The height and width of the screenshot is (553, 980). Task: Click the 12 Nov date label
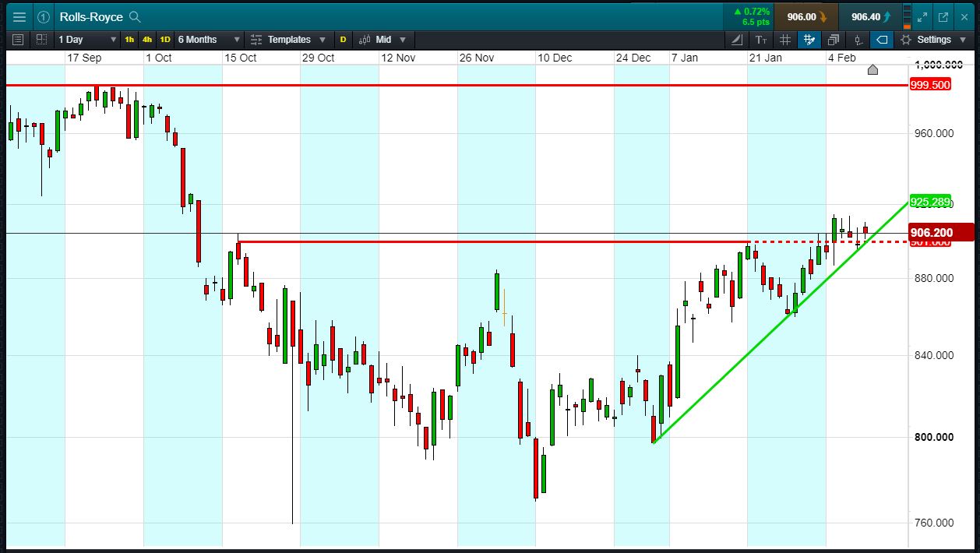coord(398,58)
